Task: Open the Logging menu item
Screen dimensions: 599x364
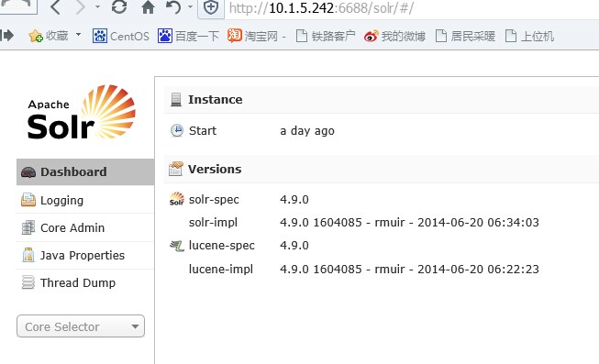Action: click(x=85, y=200)
